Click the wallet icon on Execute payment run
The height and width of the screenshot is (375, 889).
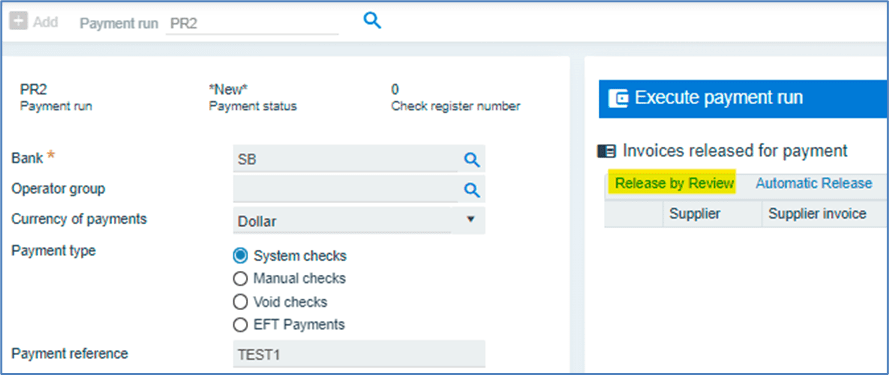point(618,99)
